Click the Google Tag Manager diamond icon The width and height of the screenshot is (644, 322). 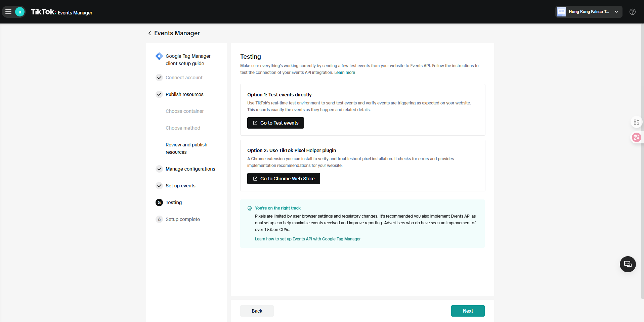click(x=159, y=56)
